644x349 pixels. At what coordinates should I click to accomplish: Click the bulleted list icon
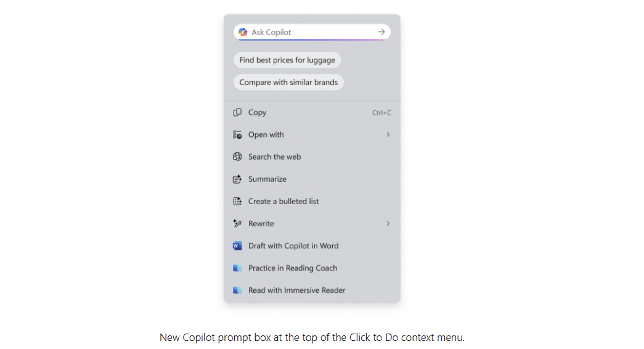coord(237,201)
